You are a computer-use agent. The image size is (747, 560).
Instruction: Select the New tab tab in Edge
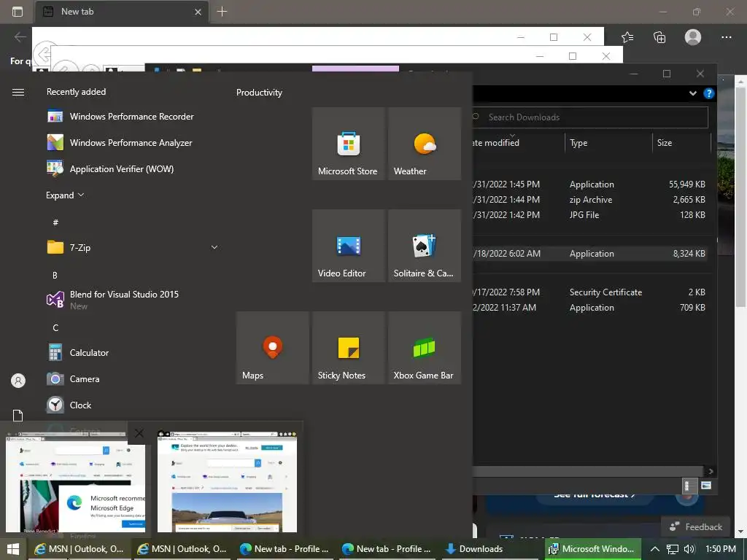(x=121, y=12)
